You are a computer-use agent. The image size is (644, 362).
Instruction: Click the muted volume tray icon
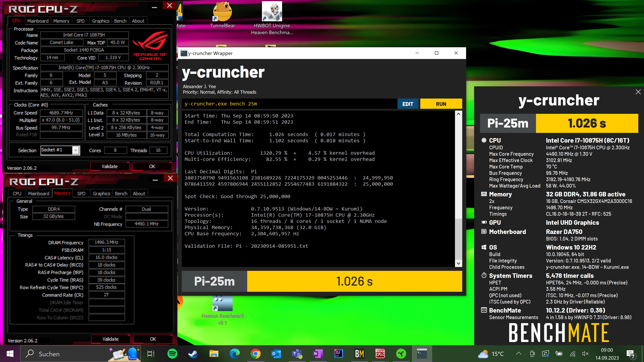pos(585,354)
